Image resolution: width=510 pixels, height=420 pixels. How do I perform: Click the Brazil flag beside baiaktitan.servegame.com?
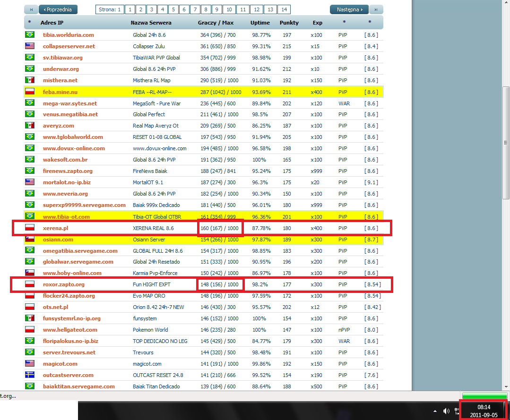click(30, 386)
